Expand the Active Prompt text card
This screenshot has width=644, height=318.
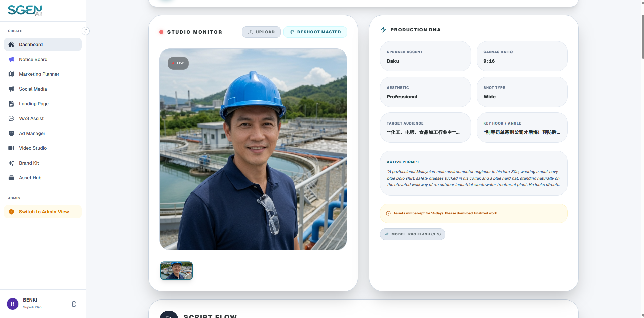coord(473,173)
